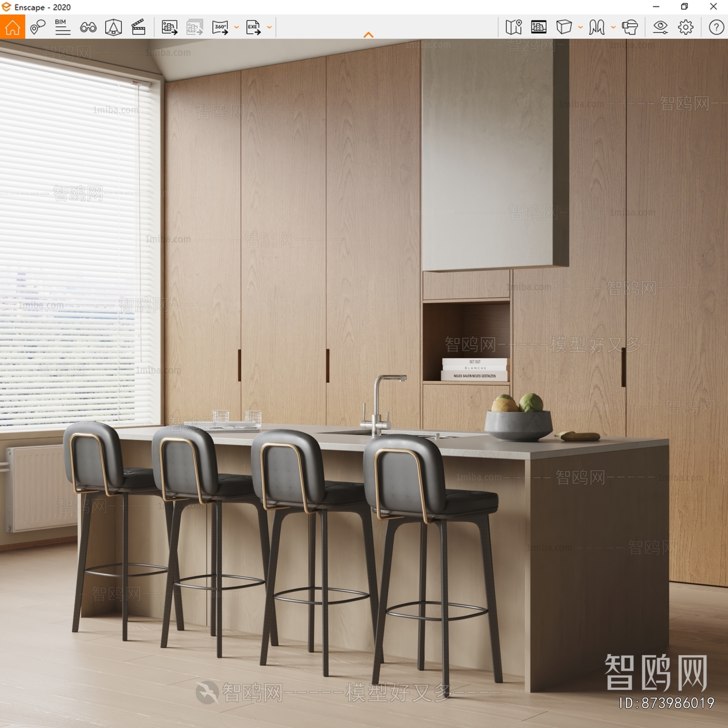This screenshot has width=728, height=728.
Task: Expand the 360° panorama export dropdown
Action: [x=236, y=27]
